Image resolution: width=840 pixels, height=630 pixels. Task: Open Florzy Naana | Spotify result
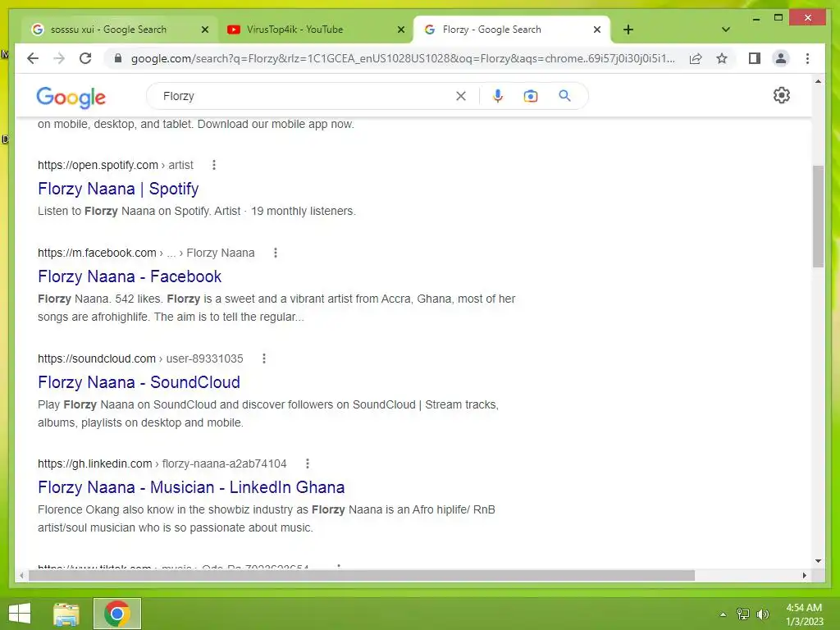pyautogui.click(x=118, y=189)
